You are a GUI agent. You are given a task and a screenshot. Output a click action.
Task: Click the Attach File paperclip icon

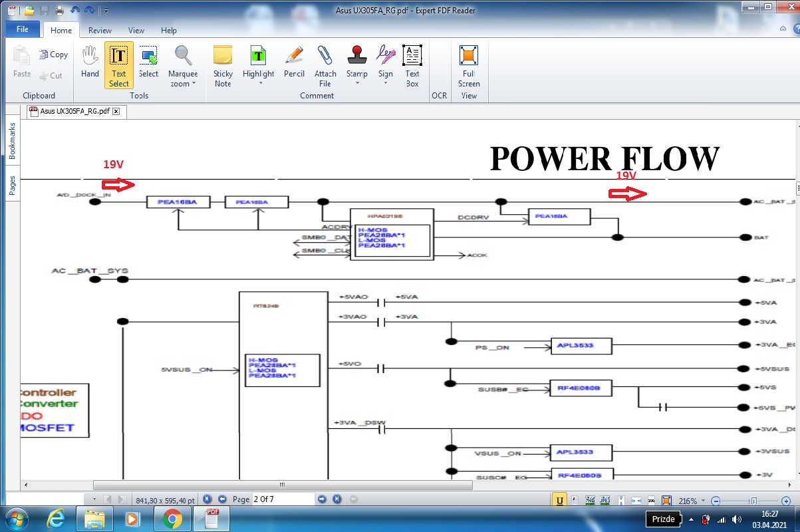click(325, 65)
